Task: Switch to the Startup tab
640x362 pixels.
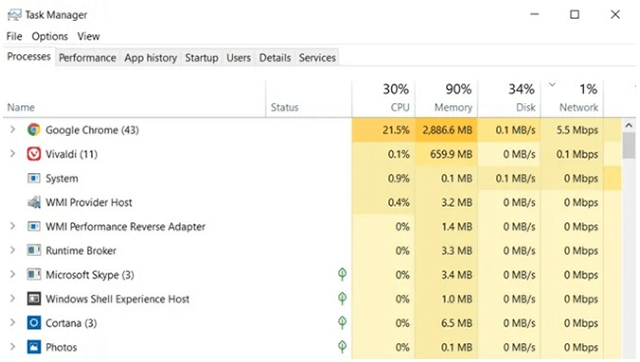Action: coord(202,58)
